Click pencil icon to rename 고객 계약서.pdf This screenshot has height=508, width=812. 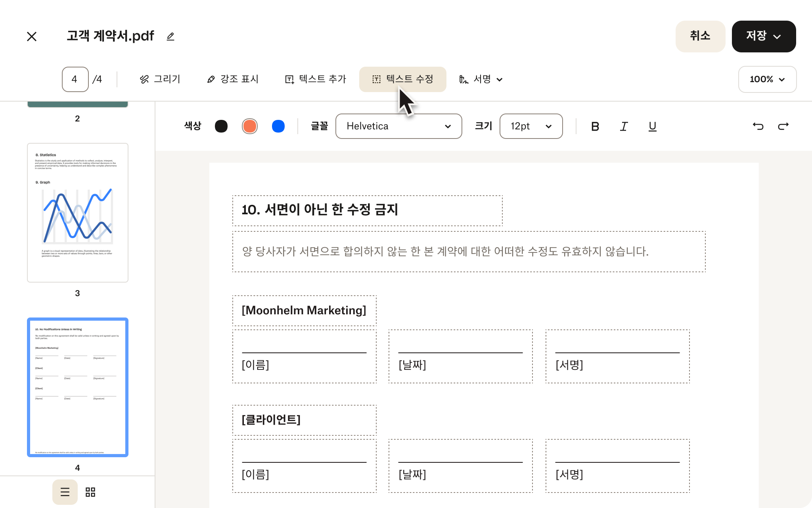tap(170, 37)
